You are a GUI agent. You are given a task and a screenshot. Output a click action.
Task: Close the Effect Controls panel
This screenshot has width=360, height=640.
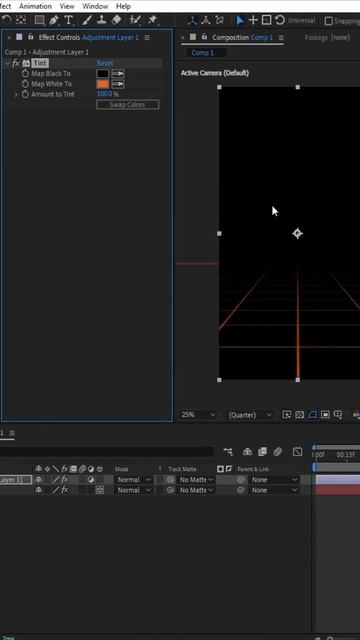(x=9, y=38)
